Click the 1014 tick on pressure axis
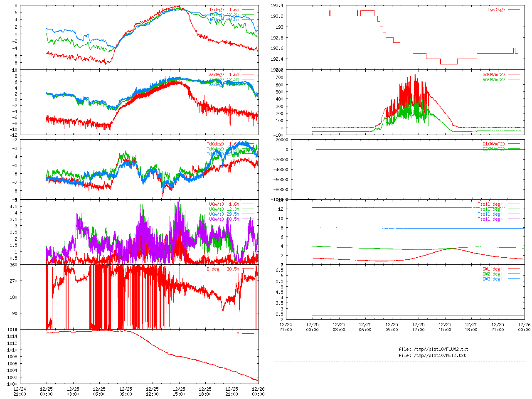Viewport: 532px width, 399px height. 12,336
